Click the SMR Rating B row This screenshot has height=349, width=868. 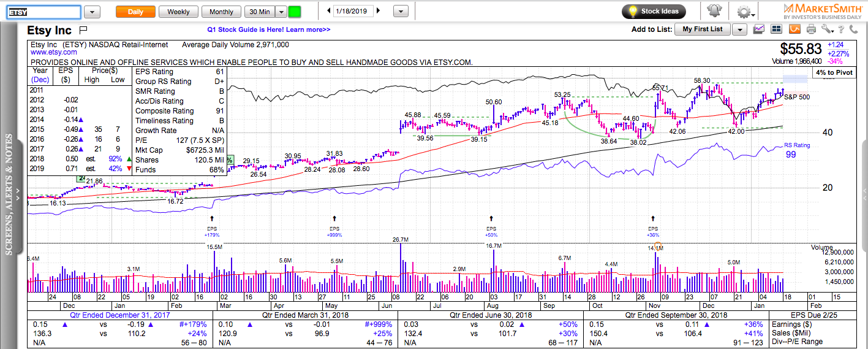tap(179, 91)
